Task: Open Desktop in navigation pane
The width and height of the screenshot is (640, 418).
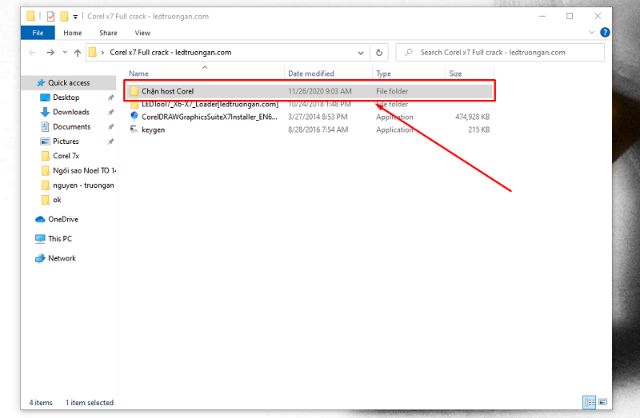Action: pyautogui.click(x=66, y=98)
